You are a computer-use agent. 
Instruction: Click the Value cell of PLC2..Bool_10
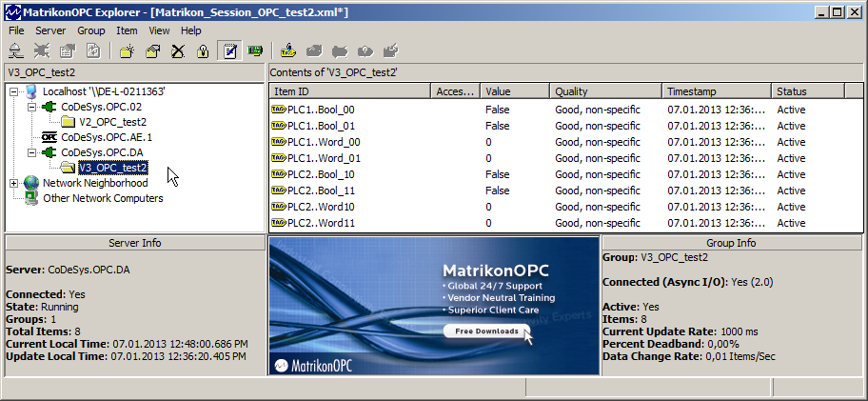tap(515, 174)
